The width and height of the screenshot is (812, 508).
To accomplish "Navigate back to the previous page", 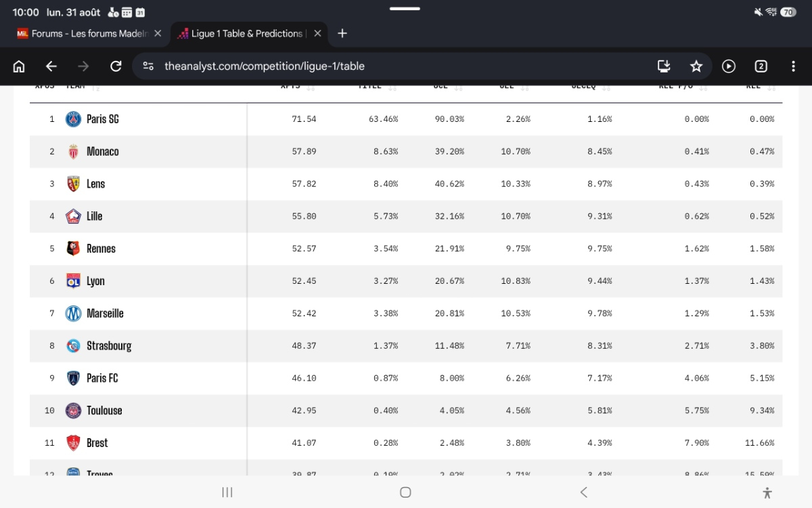I will pos(51,66).
